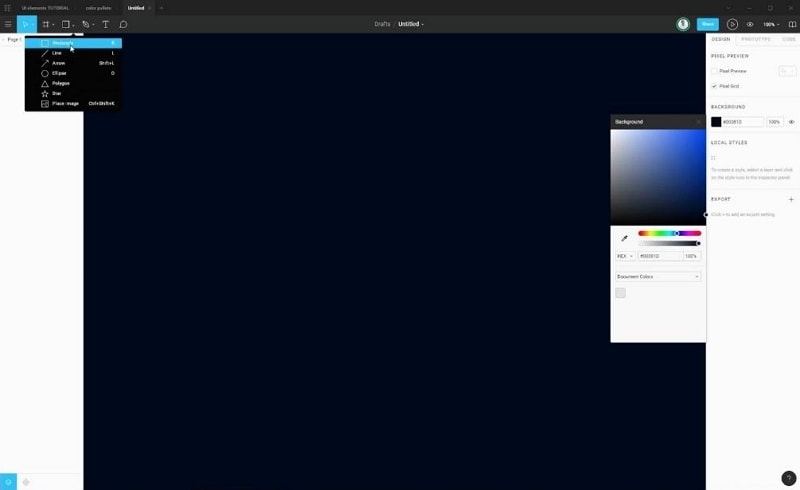Choose Ellipse from shape menu
This screenshot has height=490, width=800.
tap(73, 73)
